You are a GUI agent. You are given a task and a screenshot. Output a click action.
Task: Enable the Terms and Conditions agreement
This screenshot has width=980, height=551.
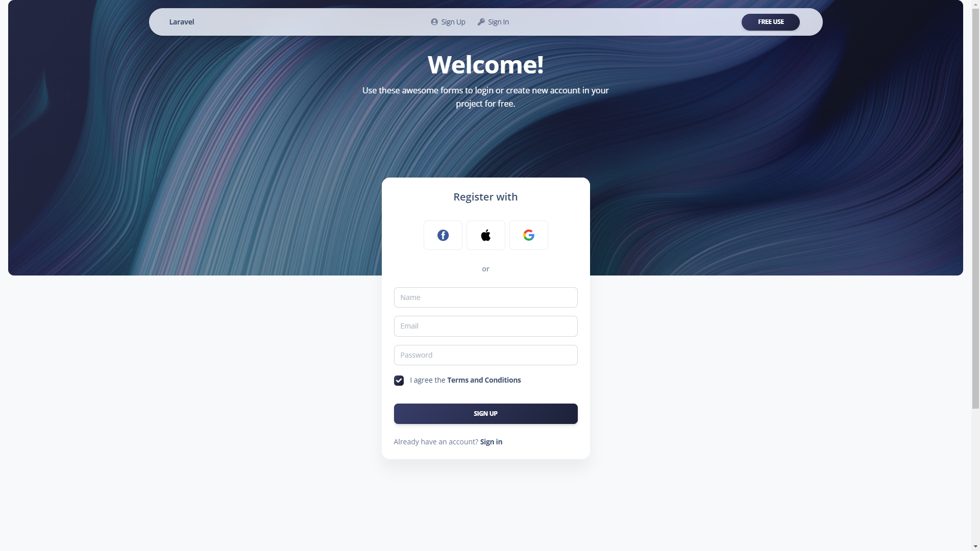(x=399, y=380)
